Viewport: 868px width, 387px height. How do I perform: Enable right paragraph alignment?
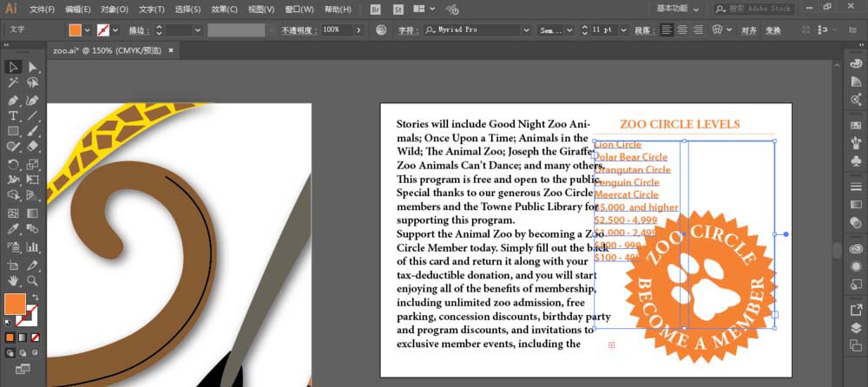pos(698,30)
